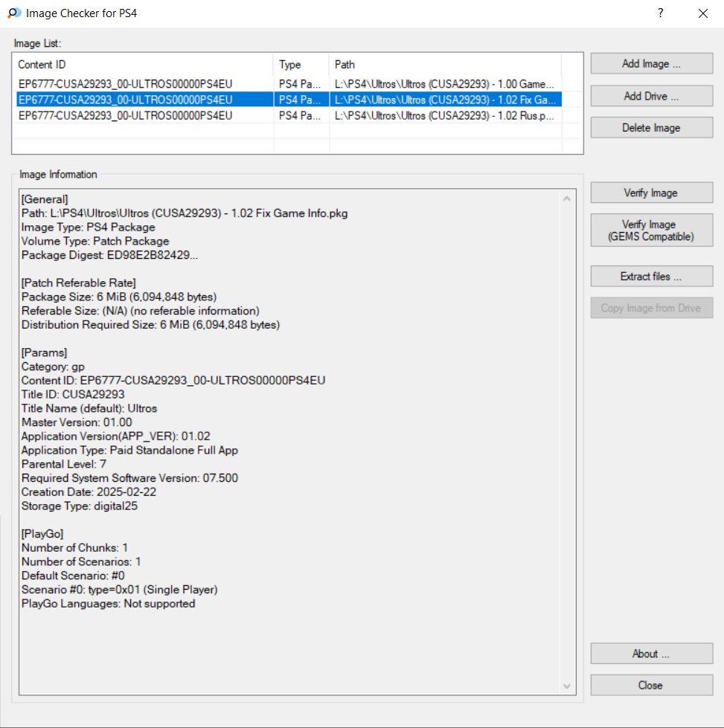This screenshot has width=724, height=728.
Task: Select the 1.00 Game package row
Action: pyautogui.click(x=289, y=84)
